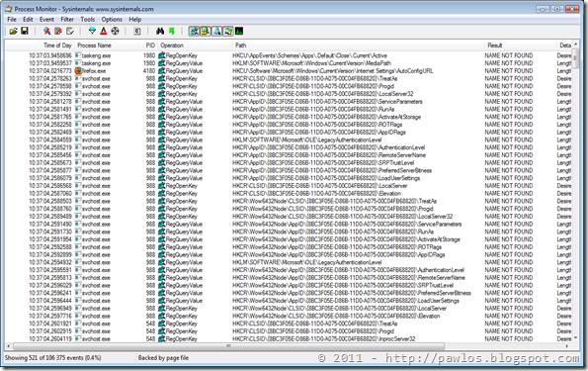Save events with the floppy disk icon
588x371 pixels.
pyautogui.click(x=25, y=32)
